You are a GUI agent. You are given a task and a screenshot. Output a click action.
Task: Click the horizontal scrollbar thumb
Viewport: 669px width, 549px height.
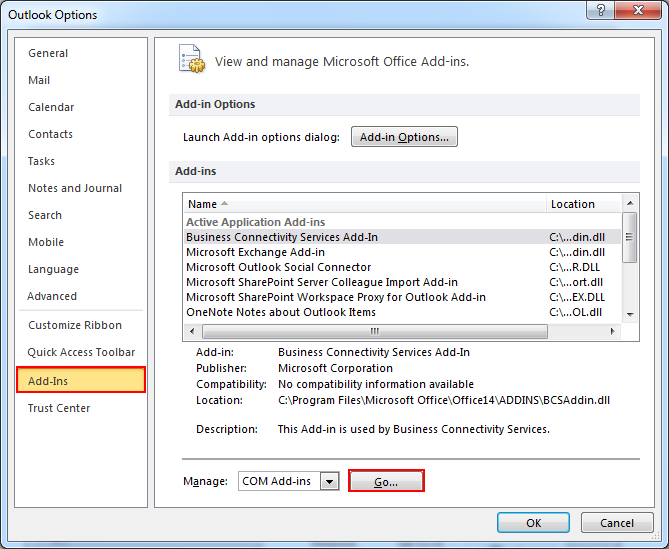[x=375, y=331]
